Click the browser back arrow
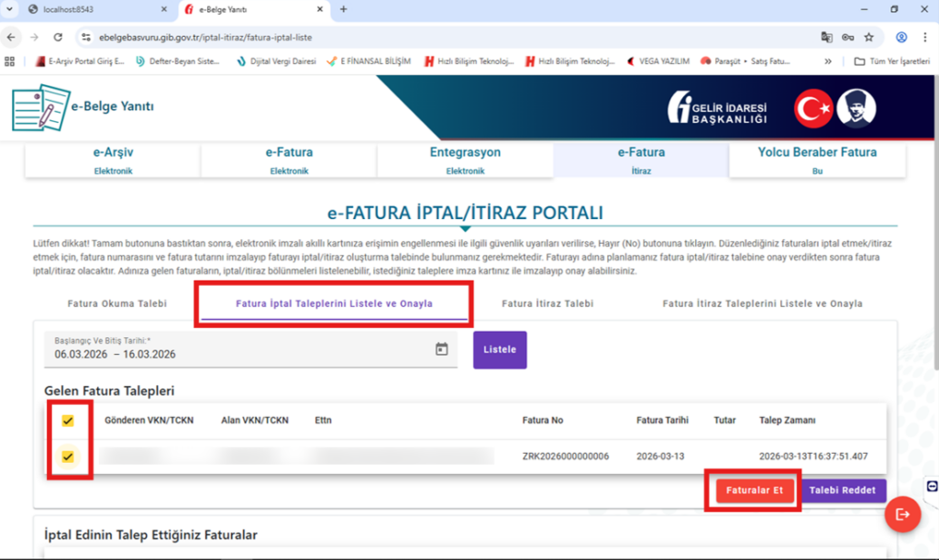The width and height of the screenshot is (939, 560). 11,37
